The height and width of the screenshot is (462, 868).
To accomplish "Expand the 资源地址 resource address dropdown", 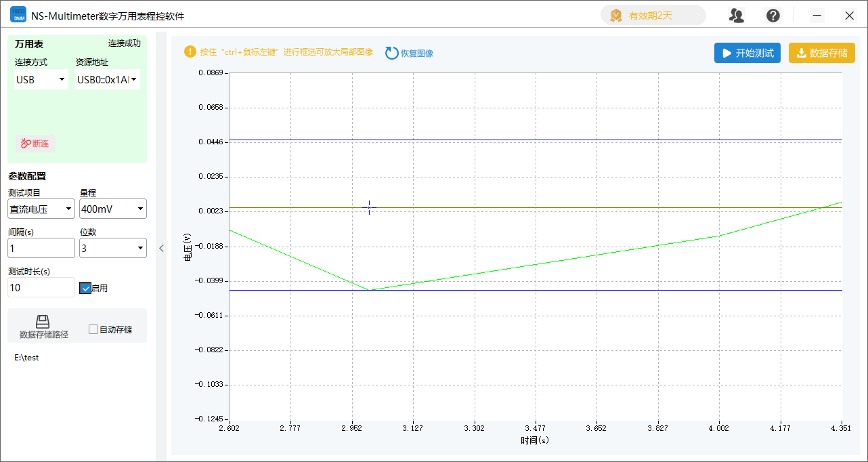I will pos(108,79).
